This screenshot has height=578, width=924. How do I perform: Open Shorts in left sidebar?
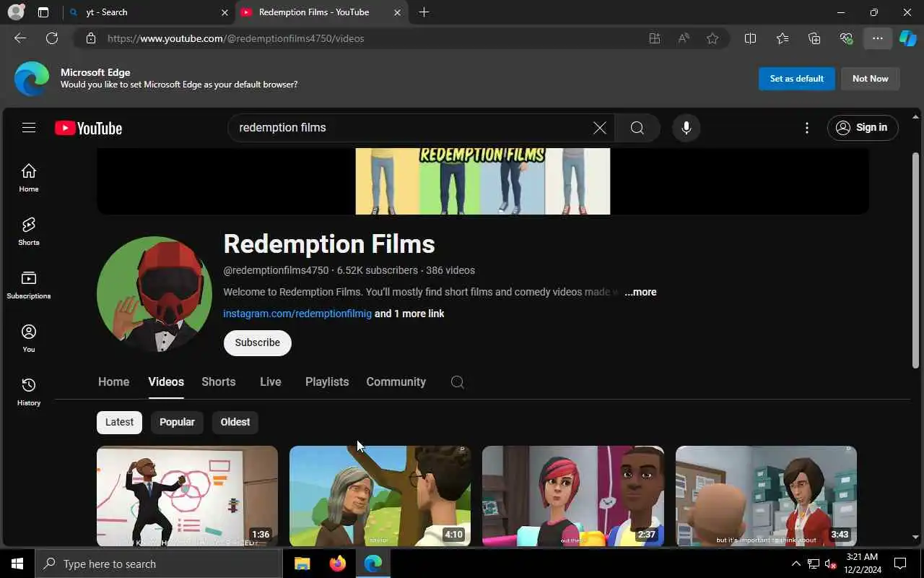click(29, 231)
